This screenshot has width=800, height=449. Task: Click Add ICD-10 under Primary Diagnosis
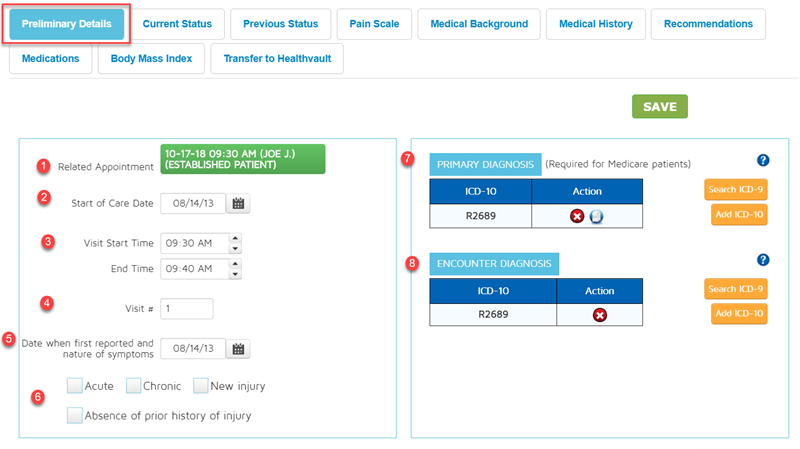(x=739, y=214)
